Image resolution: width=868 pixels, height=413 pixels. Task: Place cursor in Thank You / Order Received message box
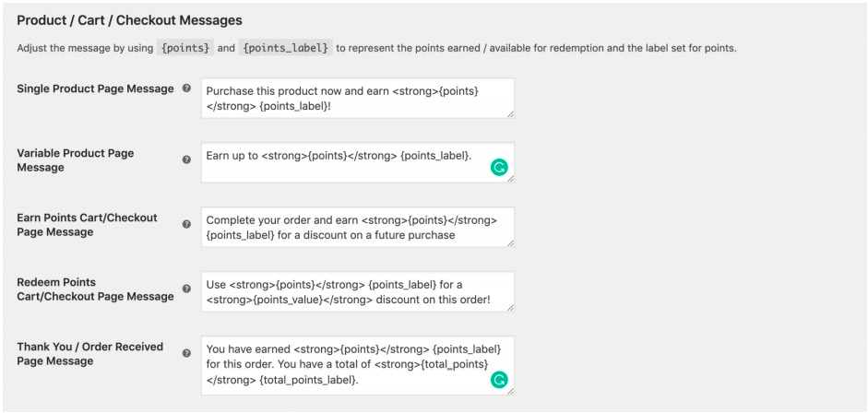357,364
